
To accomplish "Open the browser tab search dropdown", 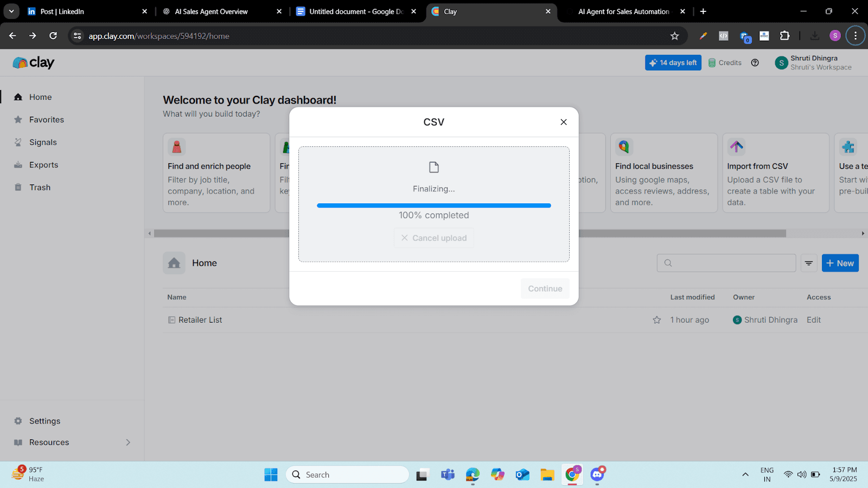I will click(11, 11).
